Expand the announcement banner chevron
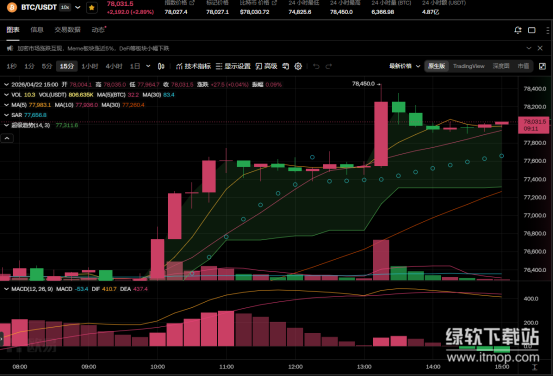554x377 pixels. 529,48
